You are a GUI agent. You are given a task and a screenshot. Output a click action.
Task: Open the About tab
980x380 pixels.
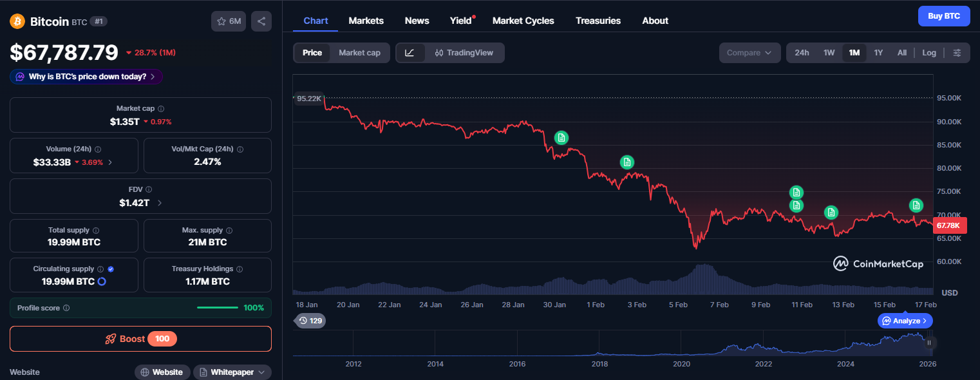655,21
